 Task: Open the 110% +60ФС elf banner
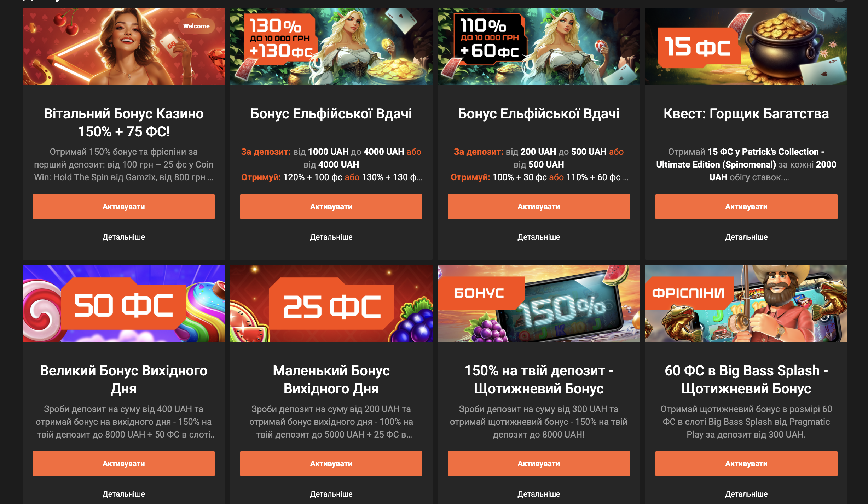[539, 47]
